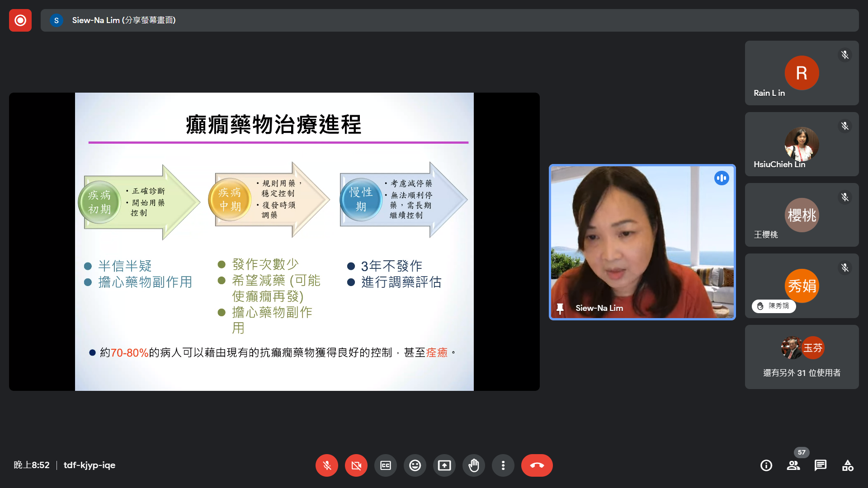Select Rain L in participant tile
Screen dimensions: 868x488
(x=802, y=73)
